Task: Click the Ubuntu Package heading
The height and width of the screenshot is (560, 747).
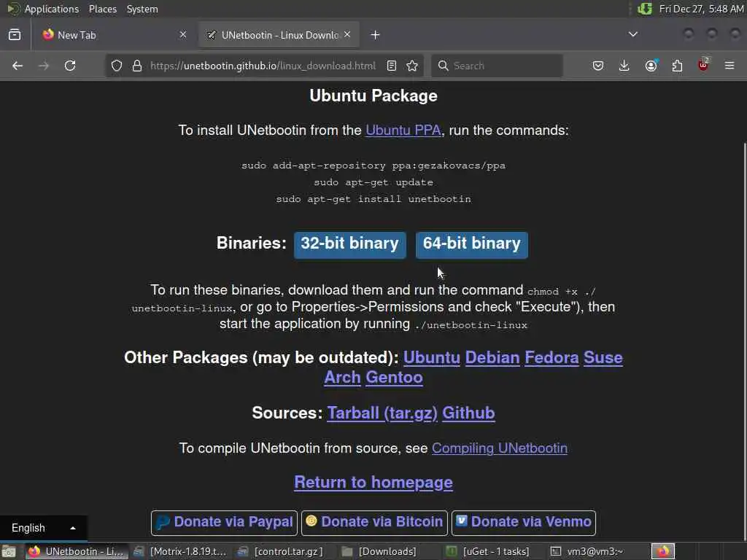Action: [x=373, y=96]
